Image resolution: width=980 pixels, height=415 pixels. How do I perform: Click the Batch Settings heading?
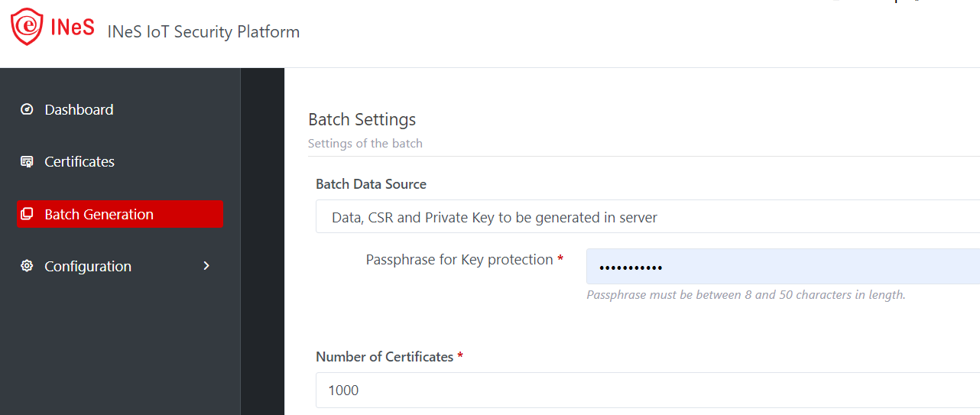[362, 119]
